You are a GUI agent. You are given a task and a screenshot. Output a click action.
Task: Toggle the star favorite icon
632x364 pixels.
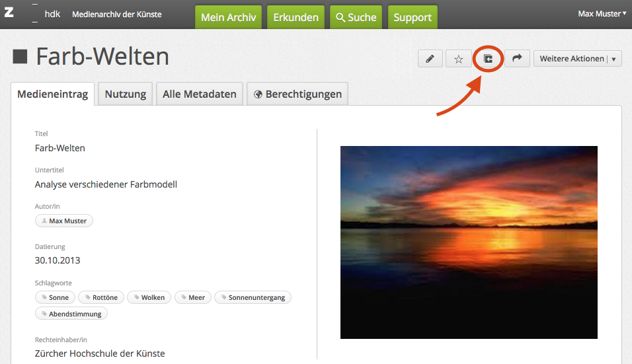458,59
